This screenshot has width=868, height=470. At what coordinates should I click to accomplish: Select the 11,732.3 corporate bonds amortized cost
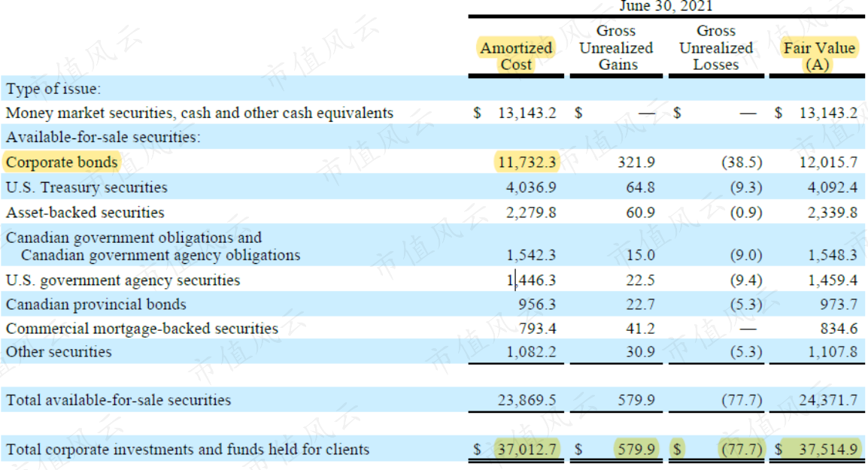527,162
